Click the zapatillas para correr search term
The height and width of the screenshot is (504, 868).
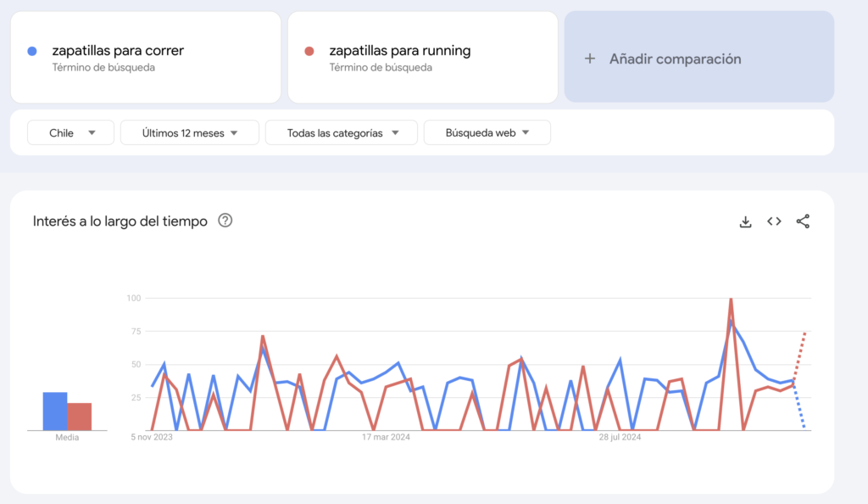(x=118, y=51)
